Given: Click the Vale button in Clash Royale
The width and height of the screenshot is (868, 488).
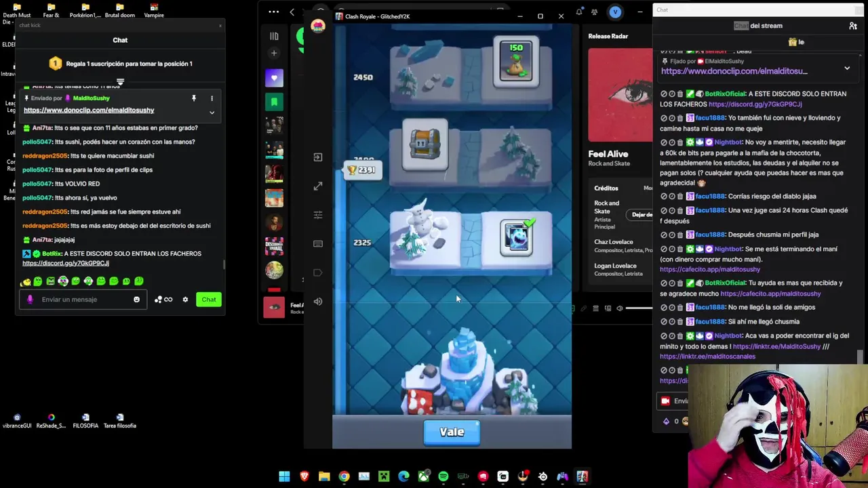Looking at the screenshot, I should [x=452, y=432].
